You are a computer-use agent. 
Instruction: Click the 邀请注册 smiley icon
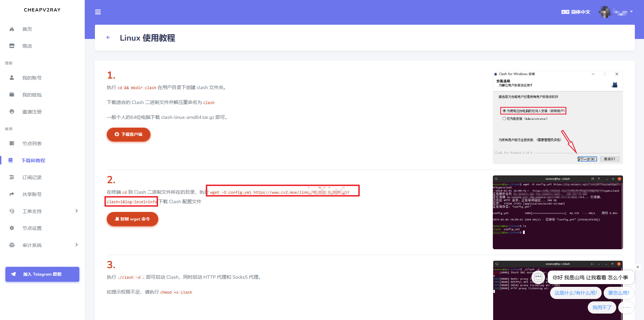(12, 112)
